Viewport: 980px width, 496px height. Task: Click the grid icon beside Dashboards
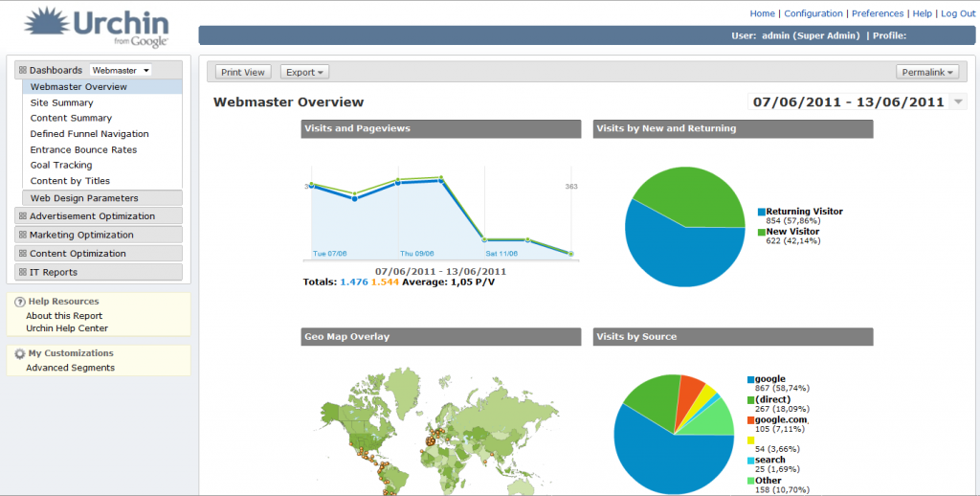(23, 70)
